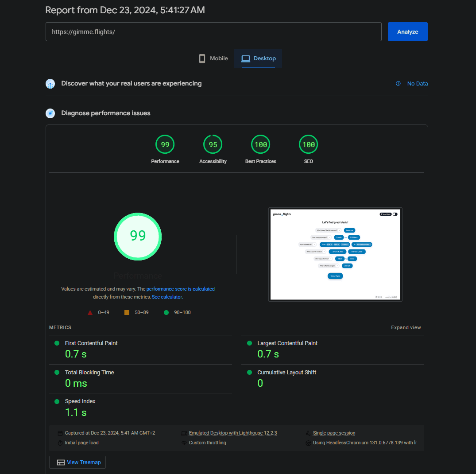Select the Accessibility score gauge showing 95
476x474 pixels.
point(213,145)
